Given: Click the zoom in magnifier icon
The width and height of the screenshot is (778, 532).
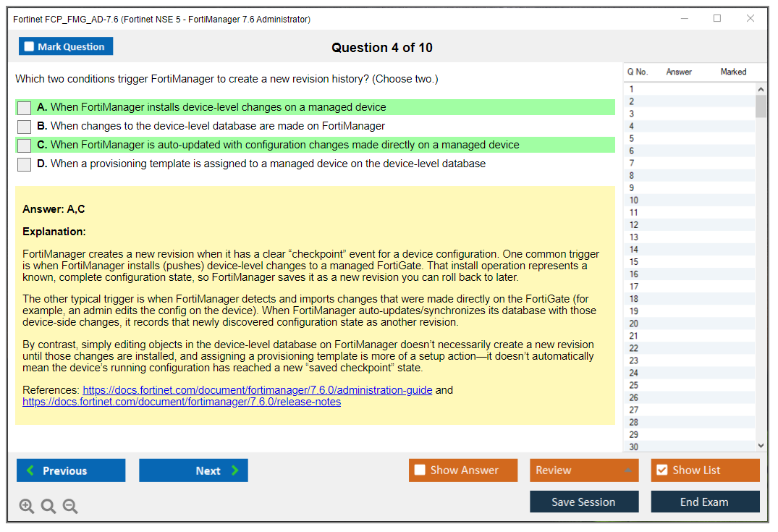Looking at the screenshot, I should (27, 506).
